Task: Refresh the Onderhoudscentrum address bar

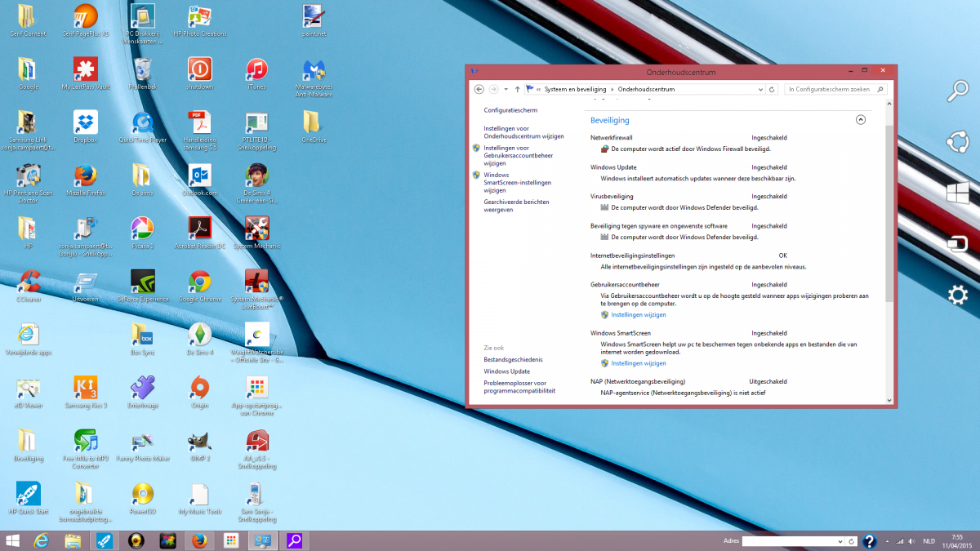Action: pyautogui.click(x=772, y=89)
